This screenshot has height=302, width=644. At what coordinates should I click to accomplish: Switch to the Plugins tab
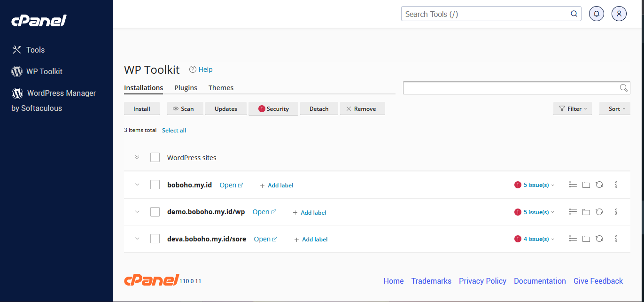(186, 88)
